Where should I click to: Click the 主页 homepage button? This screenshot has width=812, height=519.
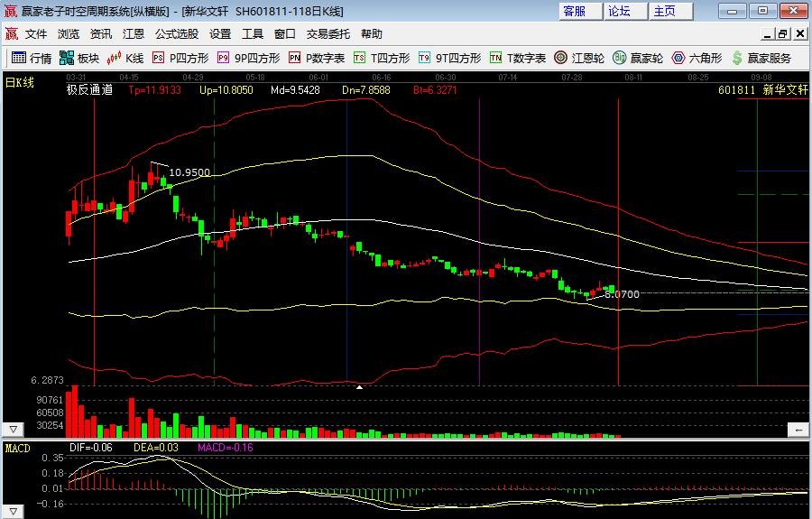pyautogui.click(x=670, y=12)
